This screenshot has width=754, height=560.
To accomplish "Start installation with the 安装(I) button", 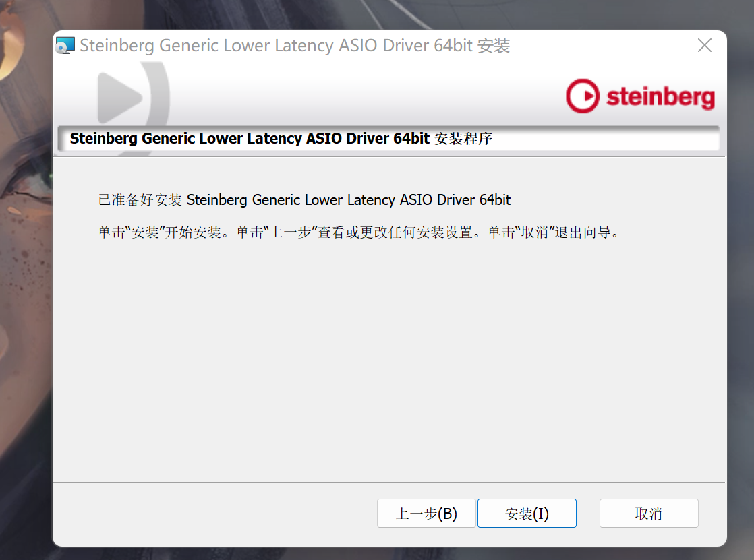I will tap(527, 514).
